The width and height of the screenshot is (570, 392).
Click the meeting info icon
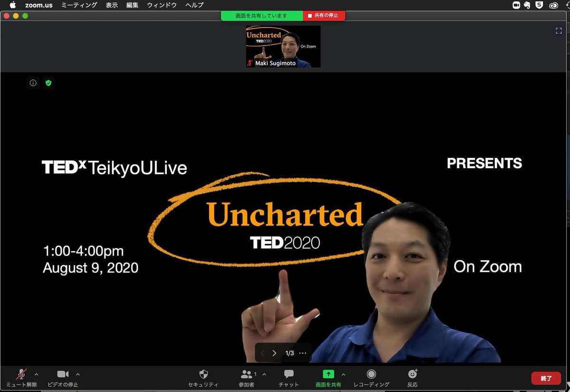click(x=33, y=83)
